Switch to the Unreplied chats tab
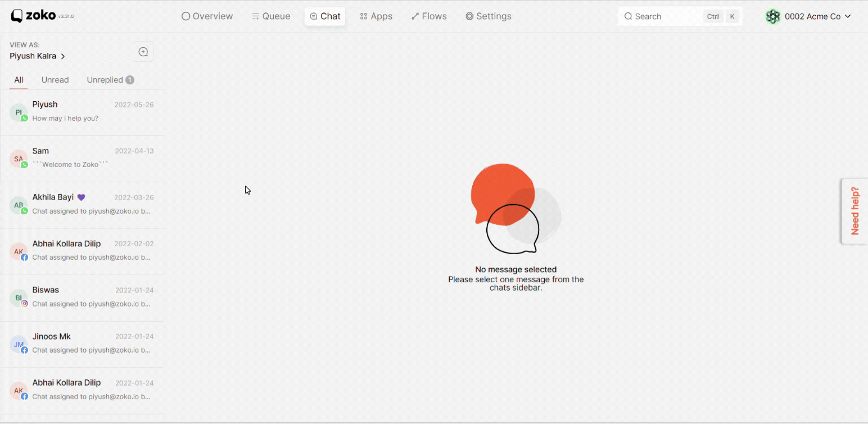Viewport: 868px width, 424px height. click(x=110, y=80)
